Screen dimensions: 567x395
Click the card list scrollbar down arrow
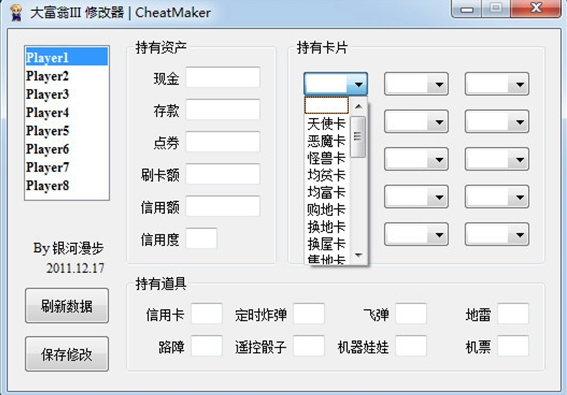coord(358,255)
